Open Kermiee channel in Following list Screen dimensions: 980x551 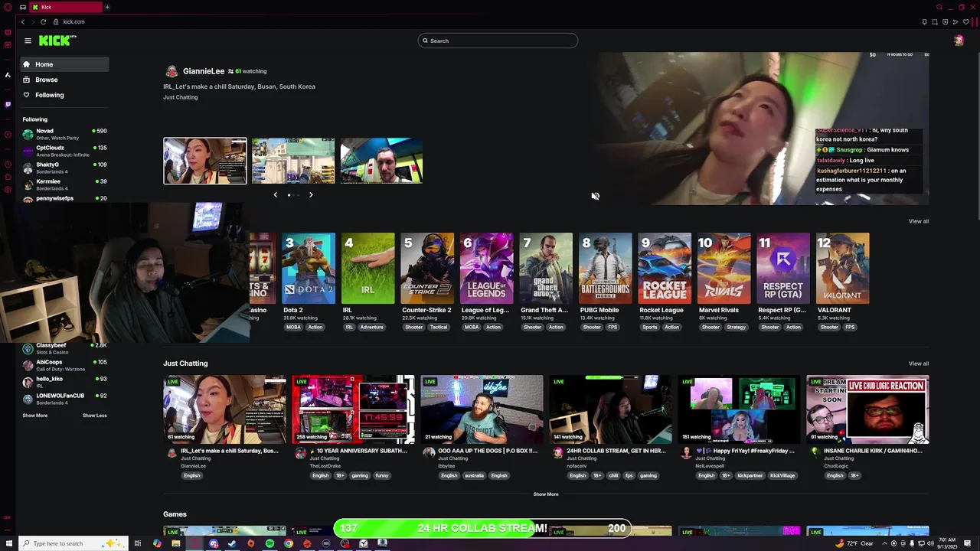coord(64,184)
